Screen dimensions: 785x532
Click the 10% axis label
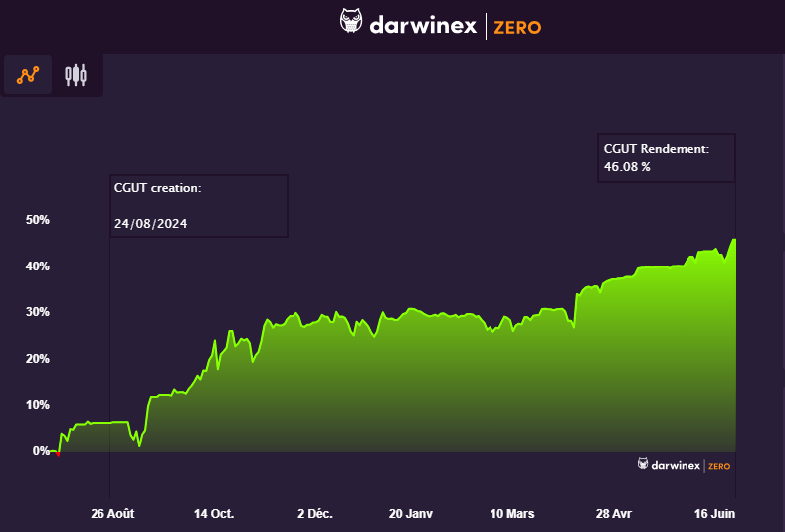[38, 405]
